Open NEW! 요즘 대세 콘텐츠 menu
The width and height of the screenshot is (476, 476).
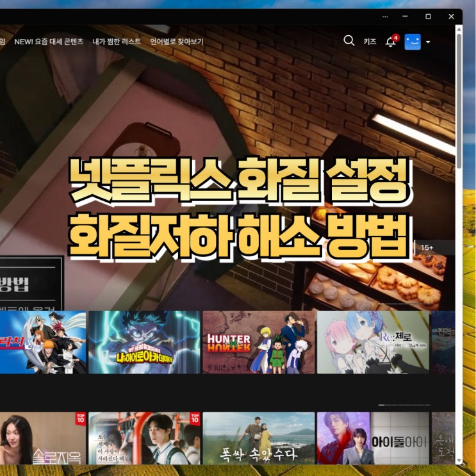tap(49, 41)
